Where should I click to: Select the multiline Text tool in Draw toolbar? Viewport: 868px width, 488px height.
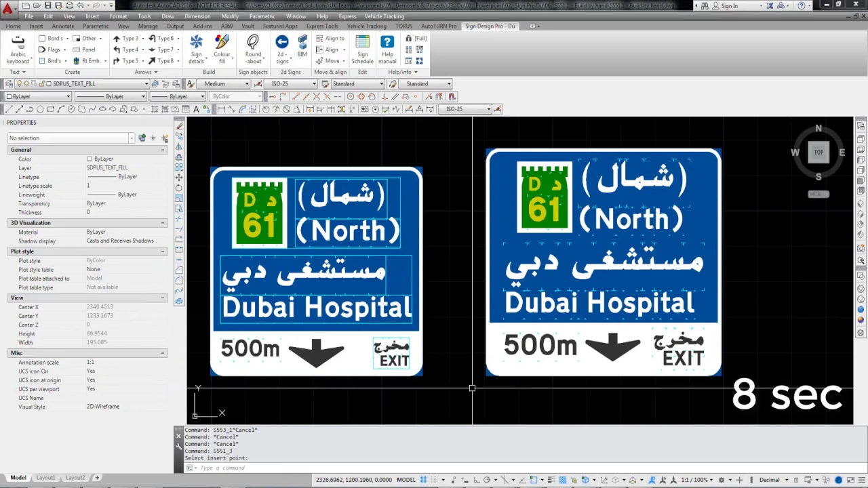[x=197, y=109]
